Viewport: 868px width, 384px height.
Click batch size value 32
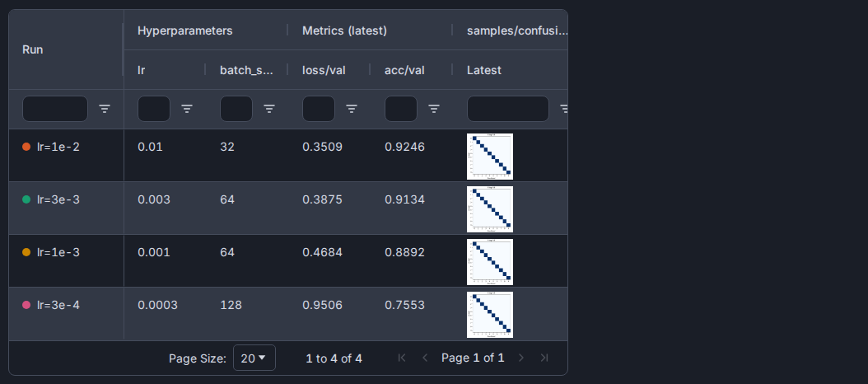point(227,147)
